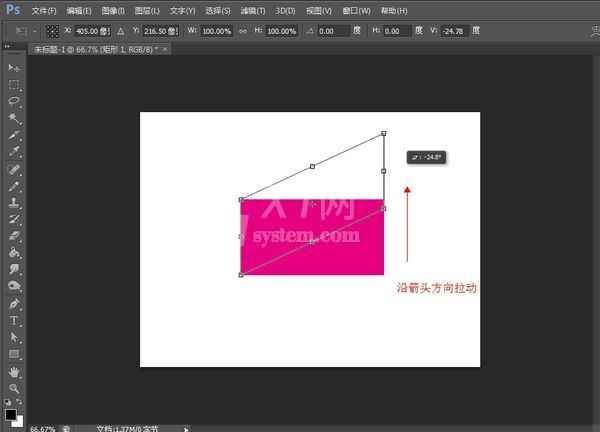Click the background color swatch
Screen dimensions: 600x432
(18, 422)
